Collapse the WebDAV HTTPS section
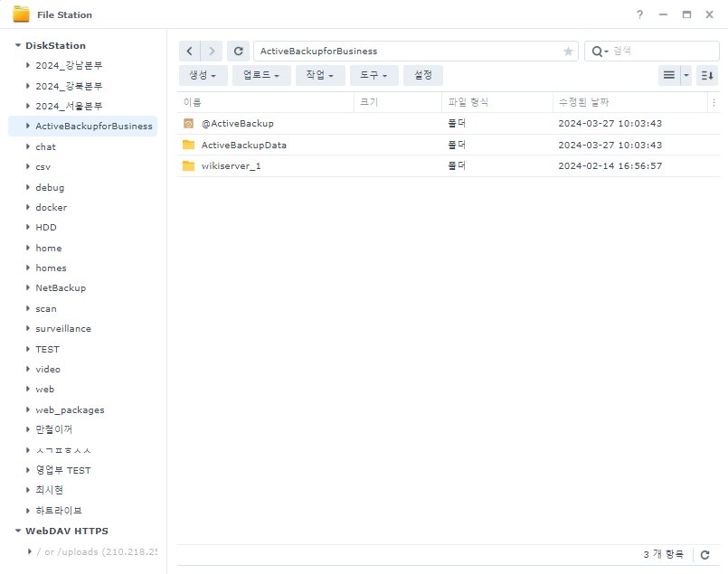728x574 pixels. pos(18,531)
